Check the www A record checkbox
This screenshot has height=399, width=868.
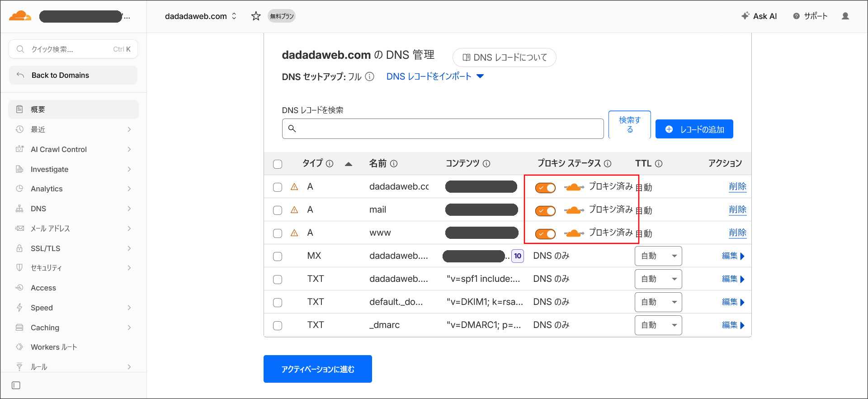(x=278, y=233)
